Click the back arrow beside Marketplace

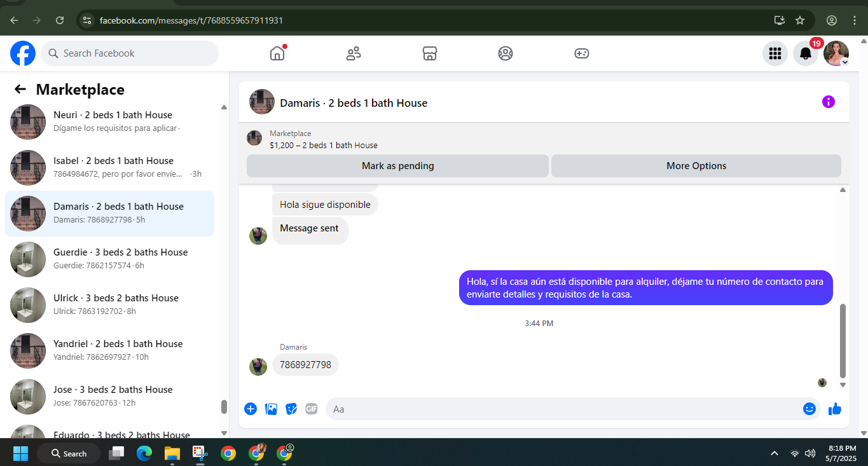[20, 90]
